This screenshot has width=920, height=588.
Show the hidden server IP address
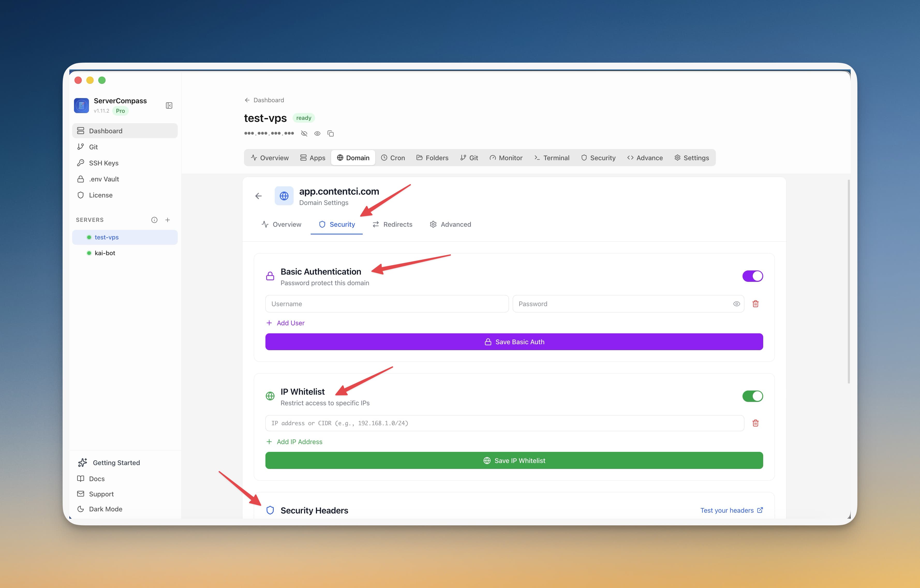pyautogui.click(x=317, y=133)
